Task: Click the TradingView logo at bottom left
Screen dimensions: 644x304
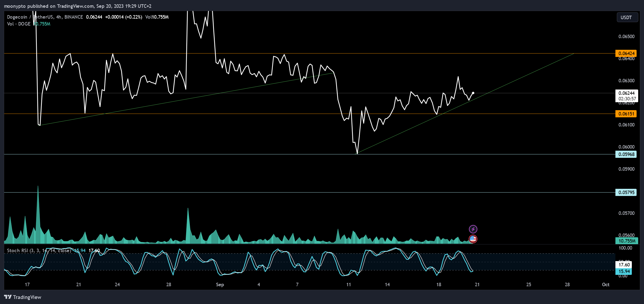Action: (23, 297)
